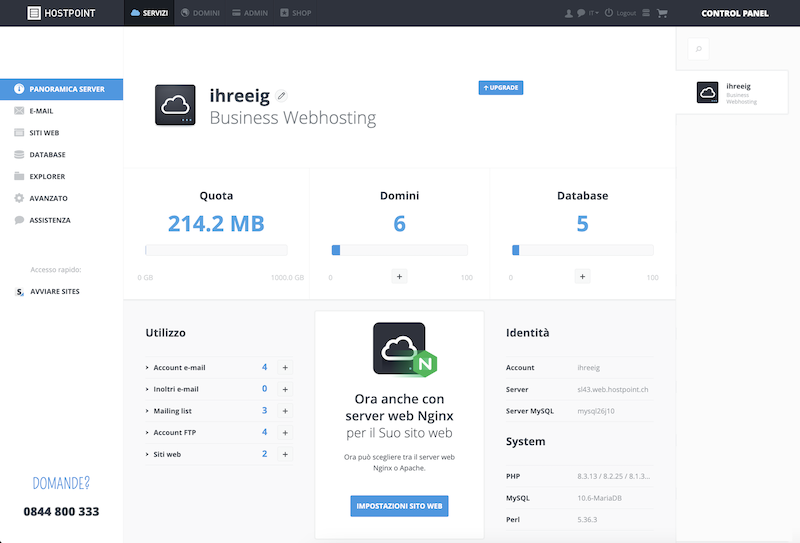Click the server value sl43.web.hostpoint.ch

[x=613, y=389]
